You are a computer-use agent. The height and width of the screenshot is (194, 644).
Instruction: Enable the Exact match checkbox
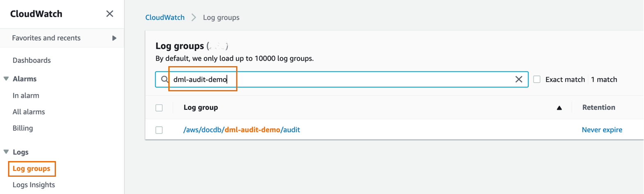point(537,79)
